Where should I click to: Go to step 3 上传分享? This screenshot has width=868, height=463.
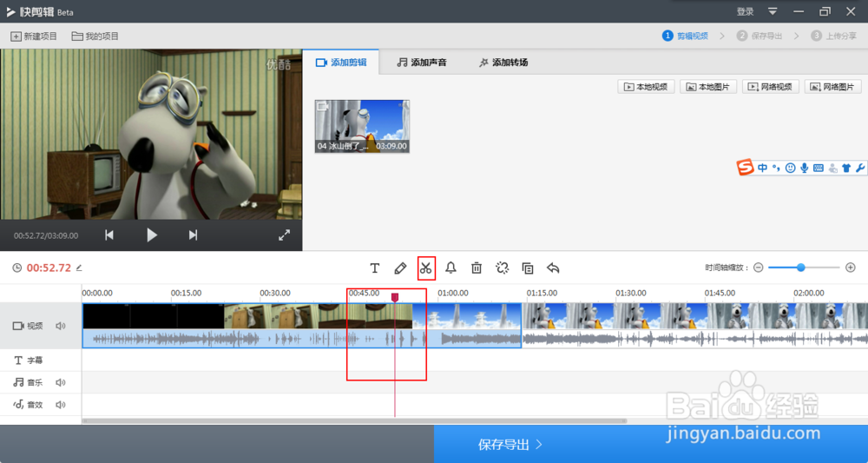click(833, 36)
